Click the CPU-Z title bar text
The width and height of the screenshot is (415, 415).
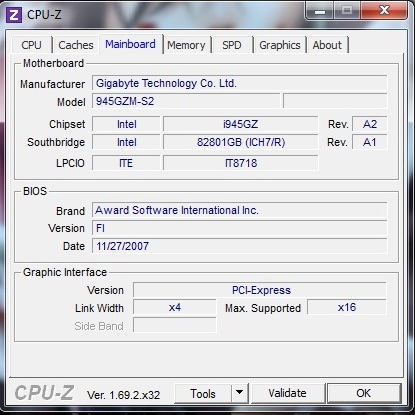(44, 15)
